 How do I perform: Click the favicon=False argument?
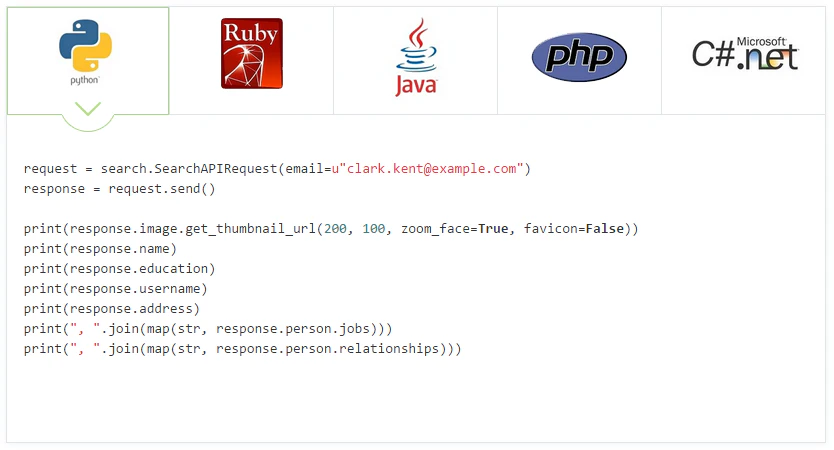pyautogui.click(x=573, y=229)
